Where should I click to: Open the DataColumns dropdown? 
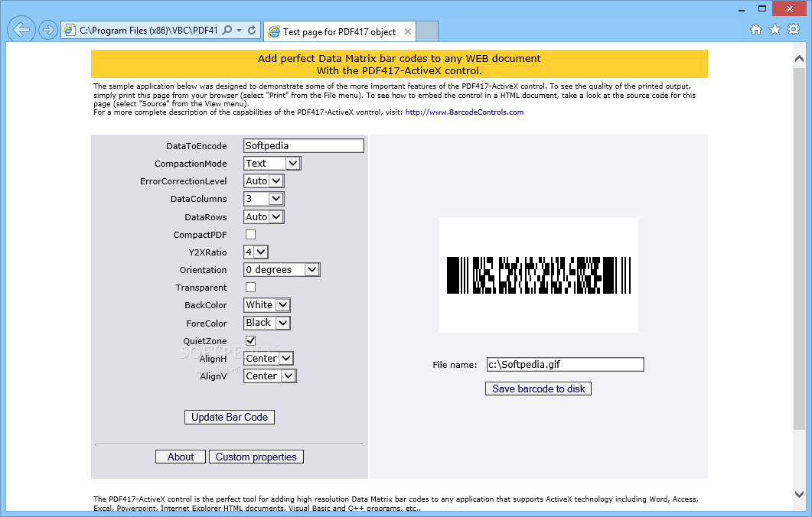coord(263,199)
